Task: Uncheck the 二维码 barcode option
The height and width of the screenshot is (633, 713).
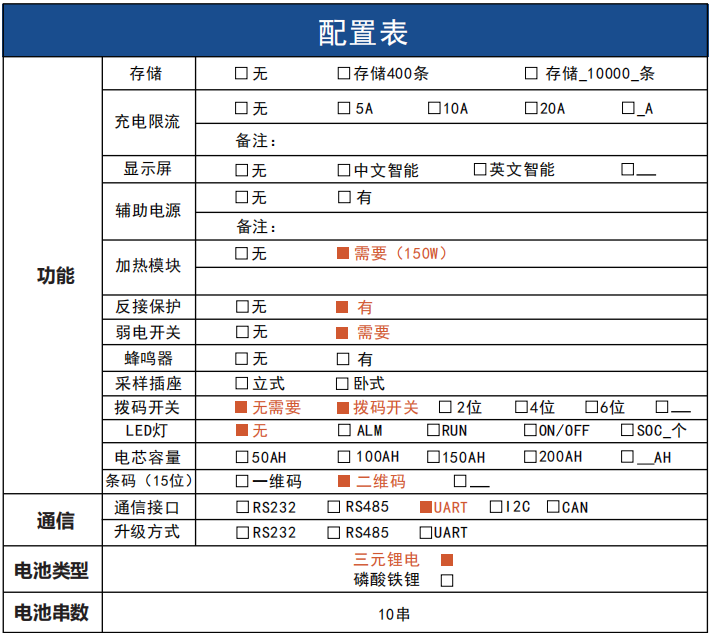Action: 343,481
